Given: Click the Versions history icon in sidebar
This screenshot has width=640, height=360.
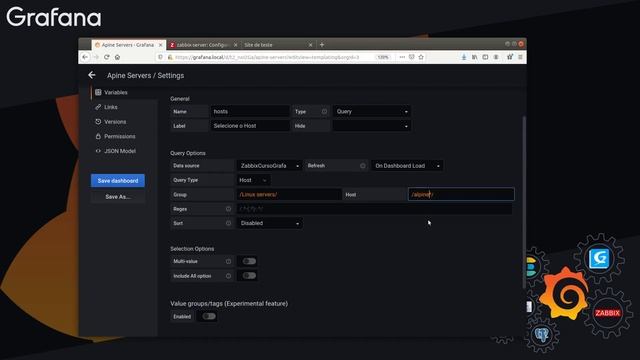Looking at the screenshot, I should tap(98, 122).
